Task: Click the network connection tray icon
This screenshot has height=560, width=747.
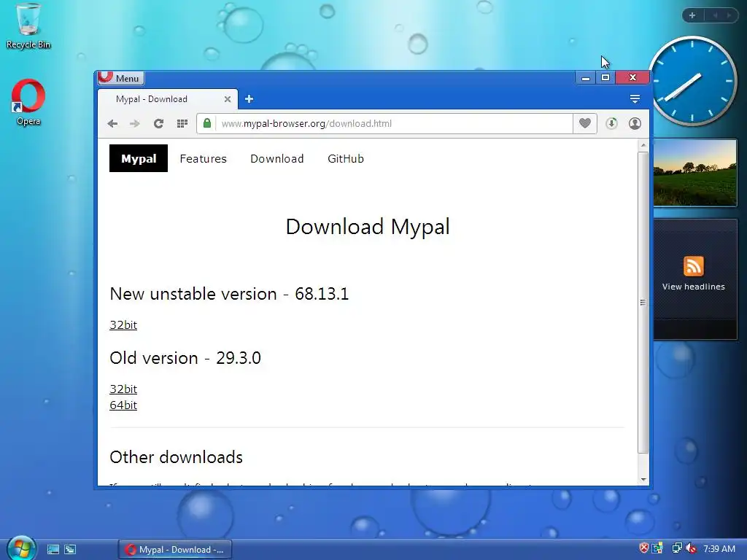Action: (x=676, y=548)
